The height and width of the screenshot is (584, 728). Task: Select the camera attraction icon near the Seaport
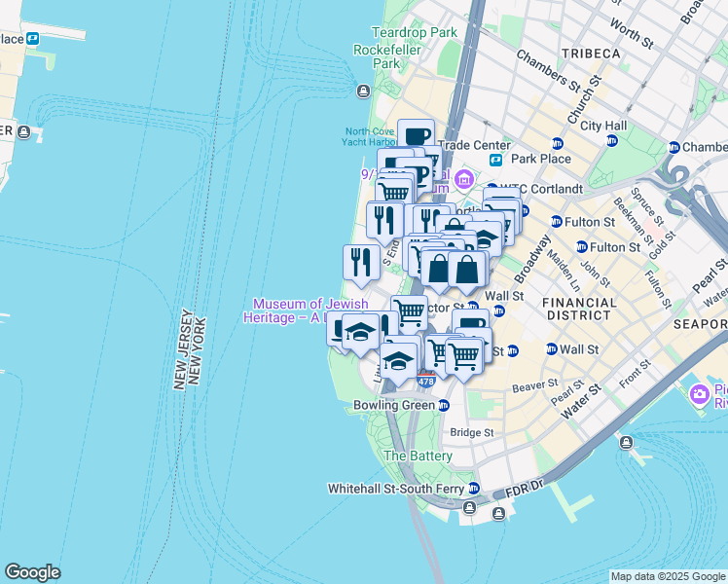pyautogui.click(x=699, y=394)
